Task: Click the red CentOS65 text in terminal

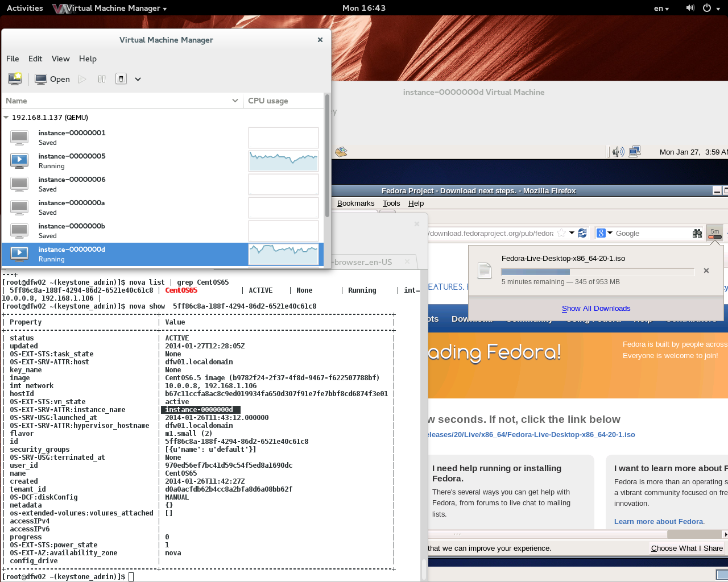Action: (x=181, y=290)
